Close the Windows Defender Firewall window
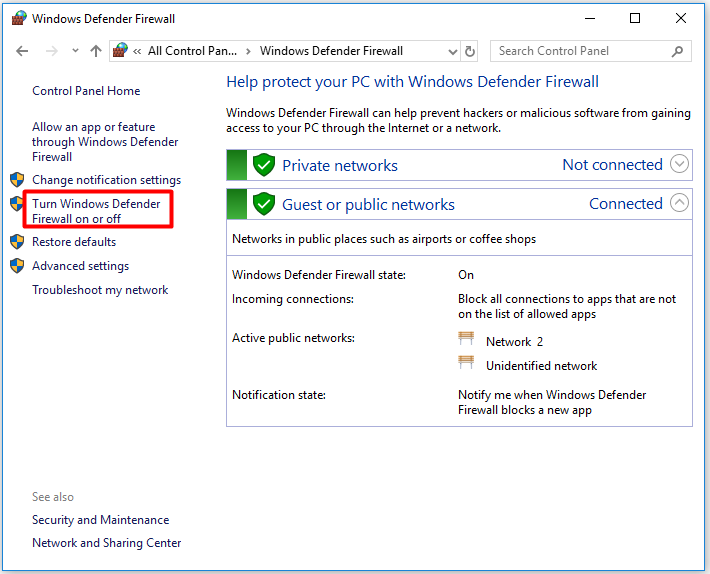Screen dimensions: 710x574 [x=681, y=18]
